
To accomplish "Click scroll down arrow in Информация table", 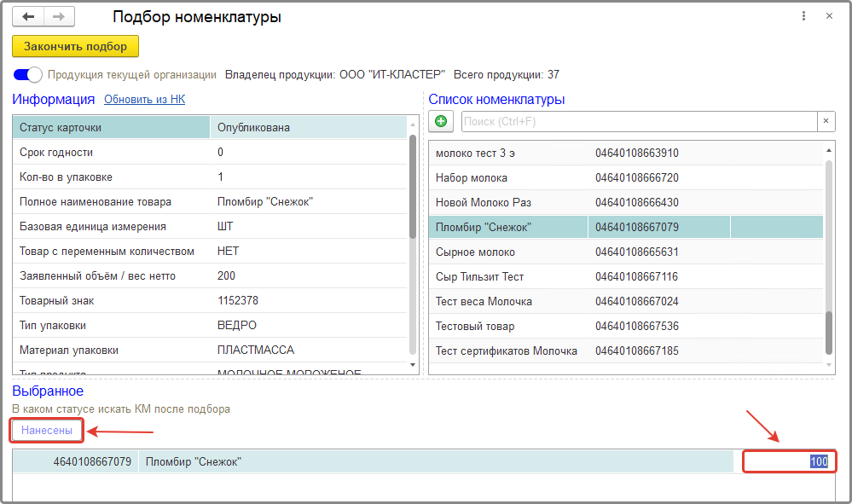I will [x=413, y=364].
